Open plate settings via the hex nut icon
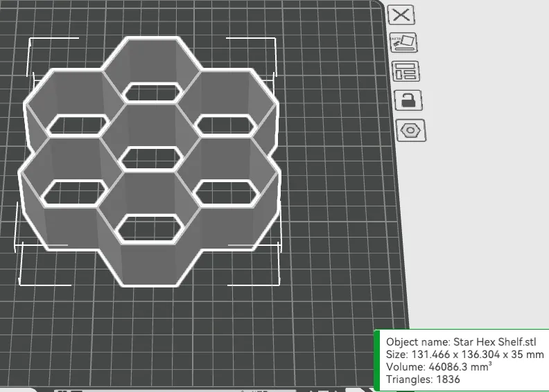 coord(410,130)
